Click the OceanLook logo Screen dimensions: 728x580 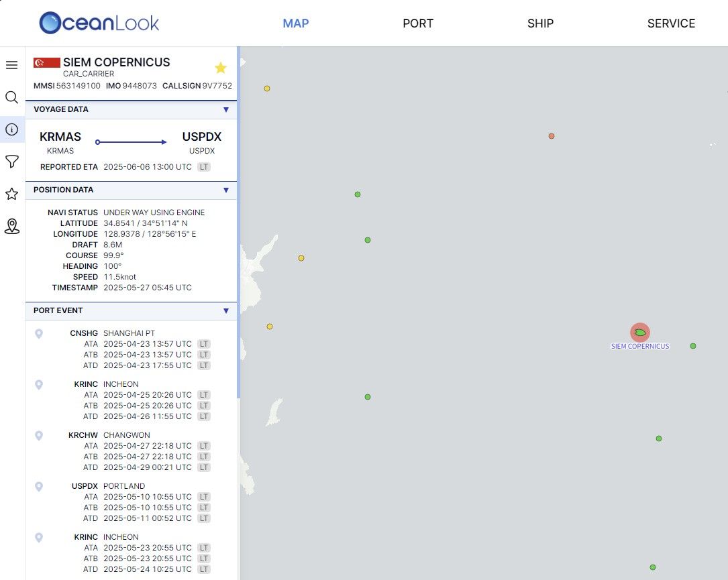[99, 23]
